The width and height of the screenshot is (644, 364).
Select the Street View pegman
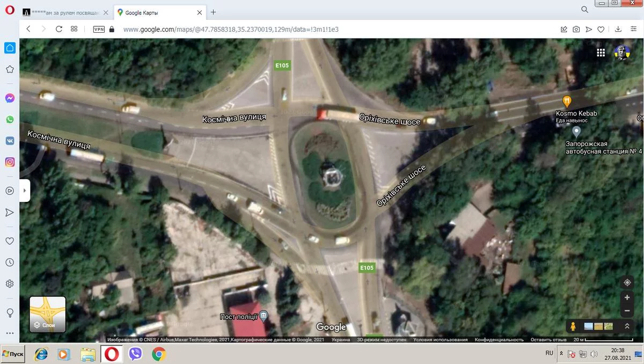[x=573, y=326]
